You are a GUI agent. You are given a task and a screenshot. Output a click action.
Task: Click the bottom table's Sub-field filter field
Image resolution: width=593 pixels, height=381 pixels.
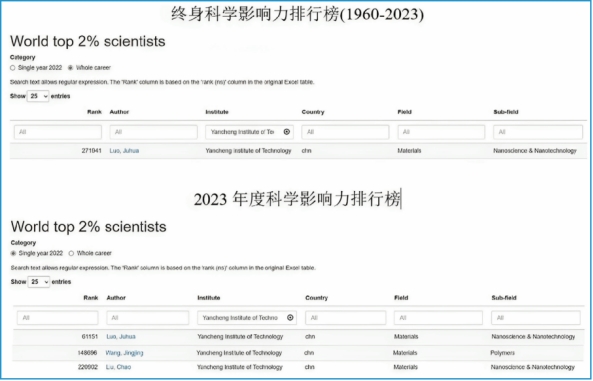tap(536, 318)
